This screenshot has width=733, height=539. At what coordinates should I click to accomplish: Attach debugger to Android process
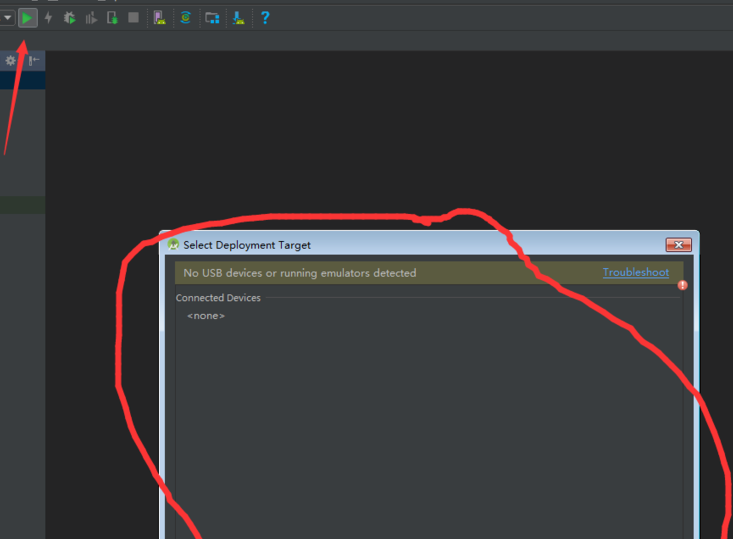[112, 17]
